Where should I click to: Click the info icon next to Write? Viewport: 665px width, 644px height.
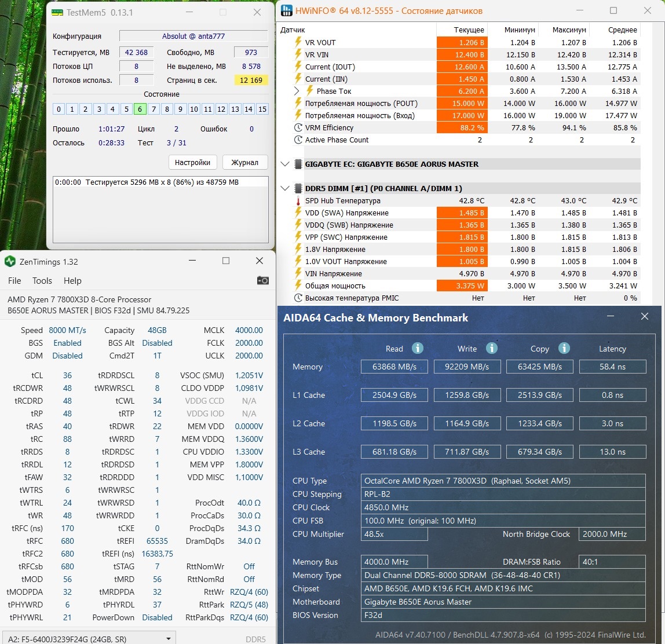(x=491, y=348)
